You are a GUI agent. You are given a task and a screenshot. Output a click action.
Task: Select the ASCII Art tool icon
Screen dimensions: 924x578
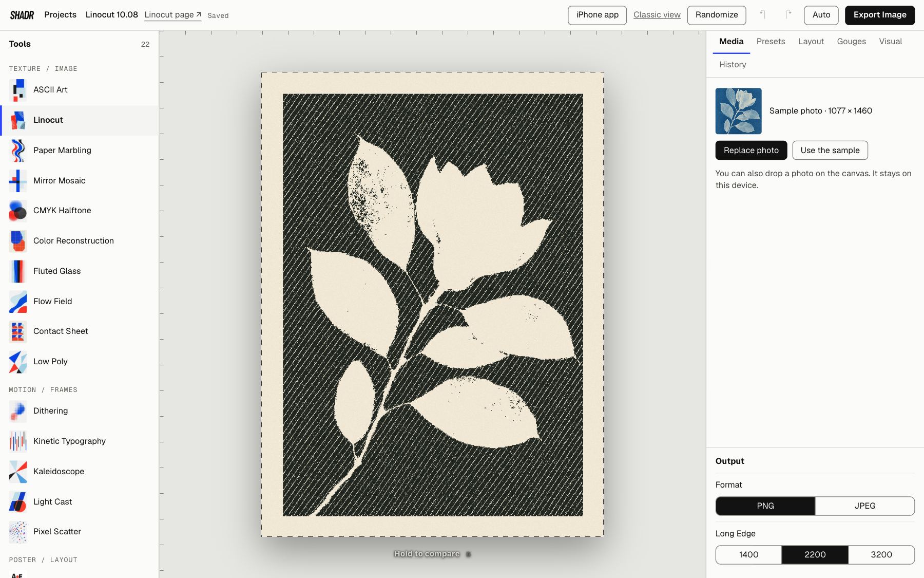18,90
